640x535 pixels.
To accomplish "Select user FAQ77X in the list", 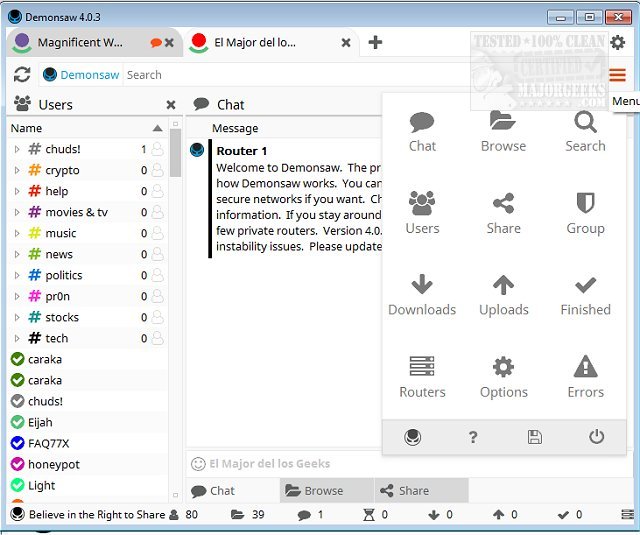I will tap(87, 443).
